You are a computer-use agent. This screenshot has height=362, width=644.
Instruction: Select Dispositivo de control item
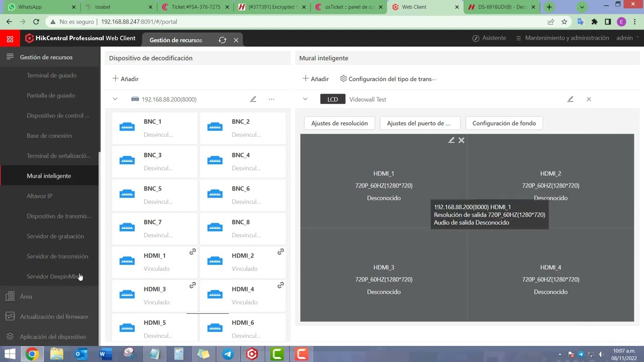point(58,116)
